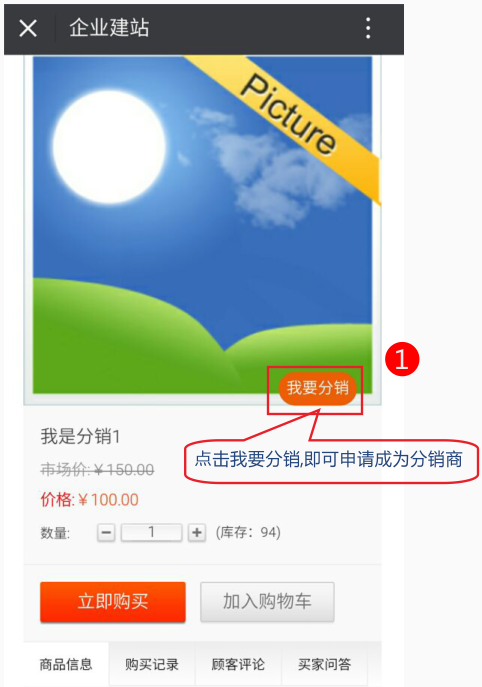Open the three-dot overflow menu
Image resolution: width=482 pixels, height=687 pixels.
368,28
